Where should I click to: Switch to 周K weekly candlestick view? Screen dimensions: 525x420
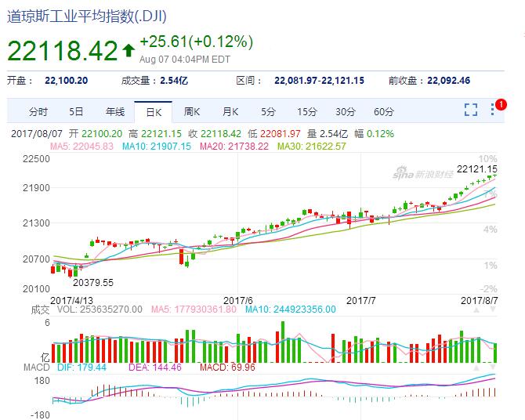coord(192,111)
